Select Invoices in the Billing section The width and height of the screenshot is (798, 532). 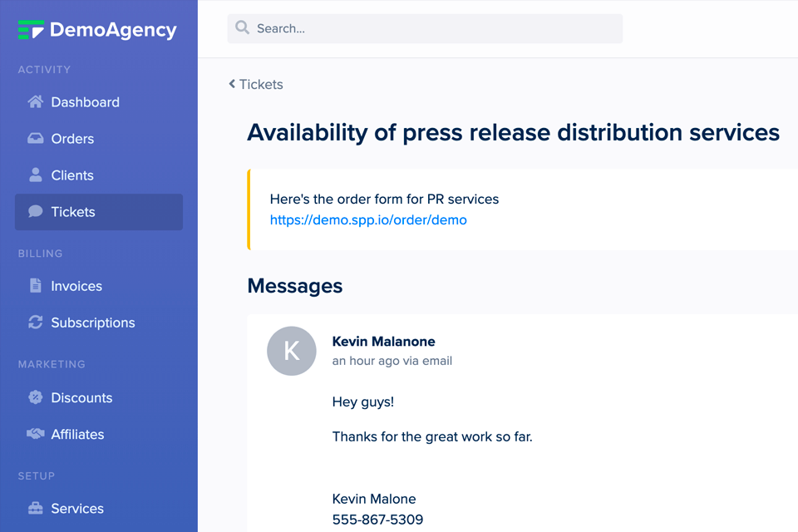click(x=76, y=286)
